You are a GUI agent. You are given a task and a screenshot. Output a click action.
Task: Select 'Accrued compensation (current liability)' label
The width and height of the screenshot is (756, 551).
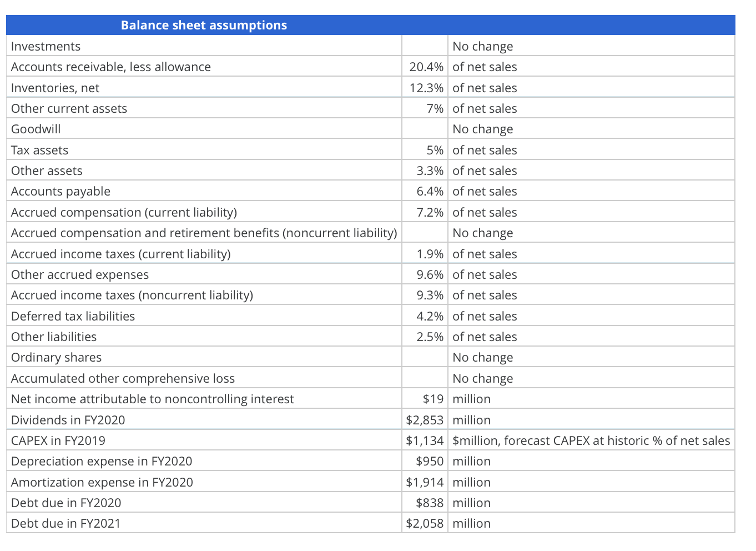124,212
